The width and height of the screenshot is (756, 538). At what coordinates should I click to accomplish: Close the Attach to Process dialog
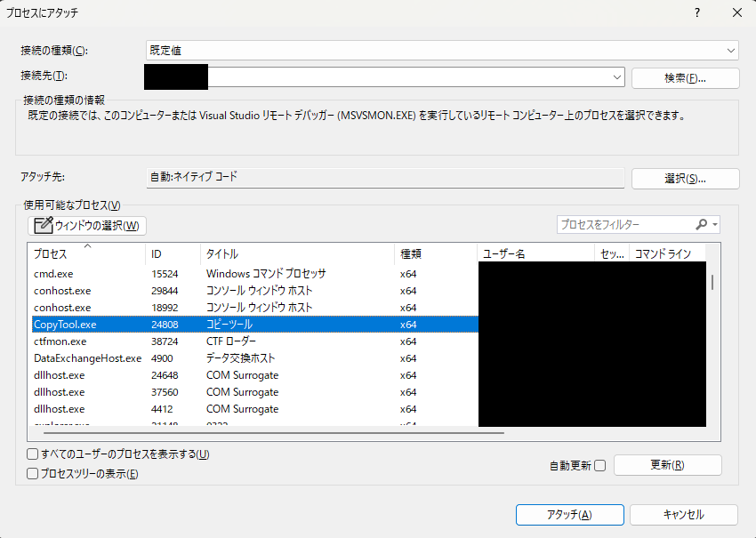[x=736, y=12]
